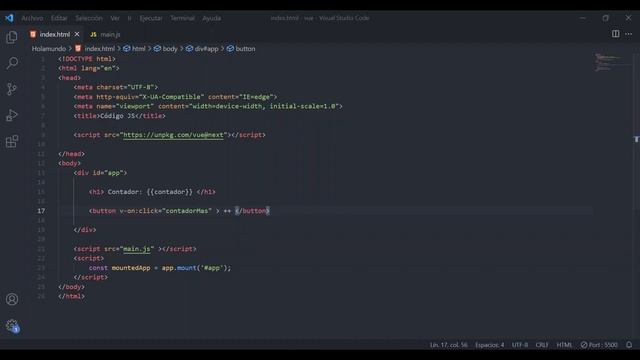Expand index.html breadcrumb item
This screenshot has width=640, height=360.
click(95, 49)
